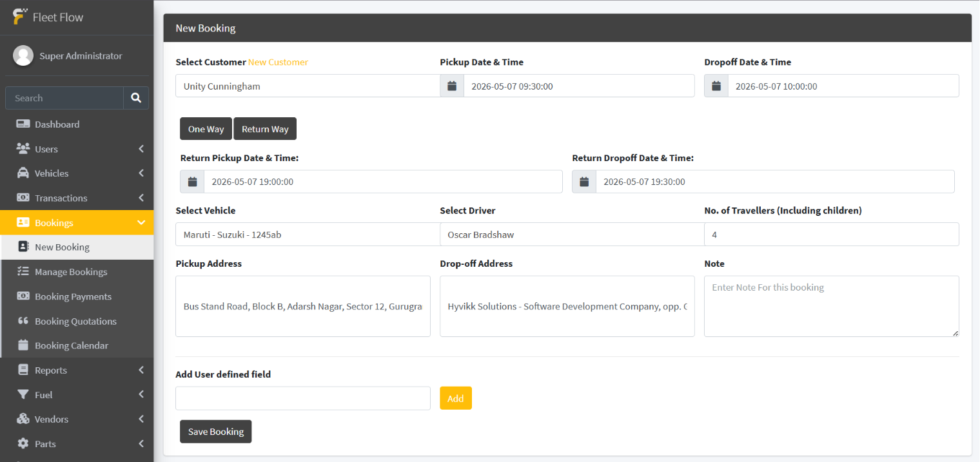Click the Return Dropoff Date & Time field
Screen dimensions: 980x462
775,182
